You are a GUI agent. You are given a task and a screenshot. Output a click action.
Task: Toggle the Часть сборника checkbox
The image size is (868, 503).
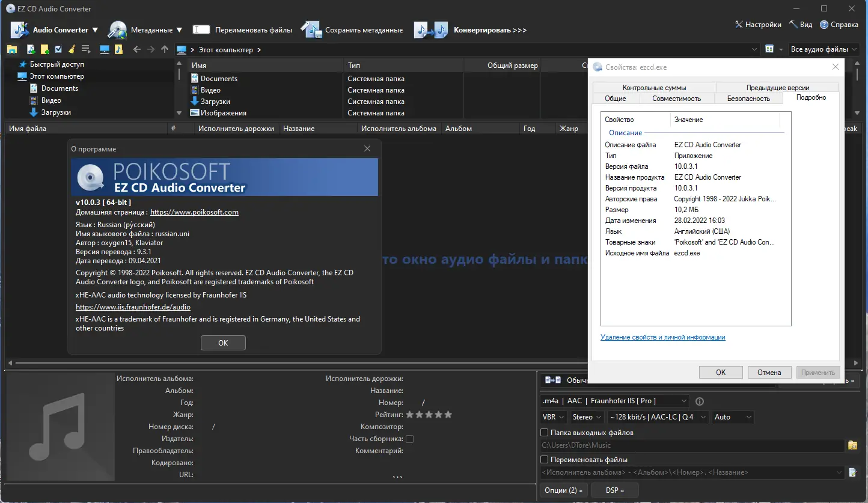409,439
